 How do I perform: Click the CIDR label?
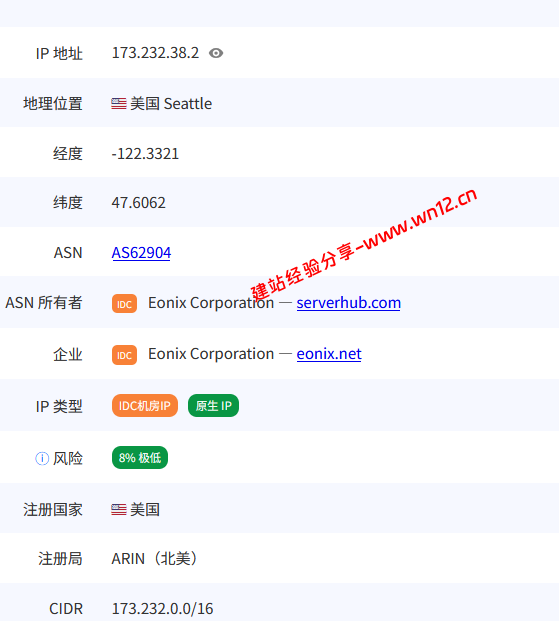coord(66,609)
